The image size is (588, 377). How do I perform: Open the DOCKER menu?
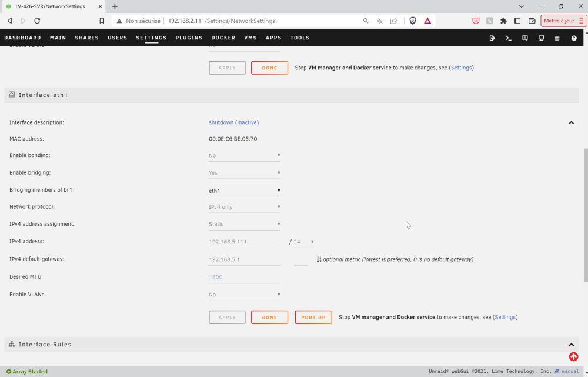point(223,38)
